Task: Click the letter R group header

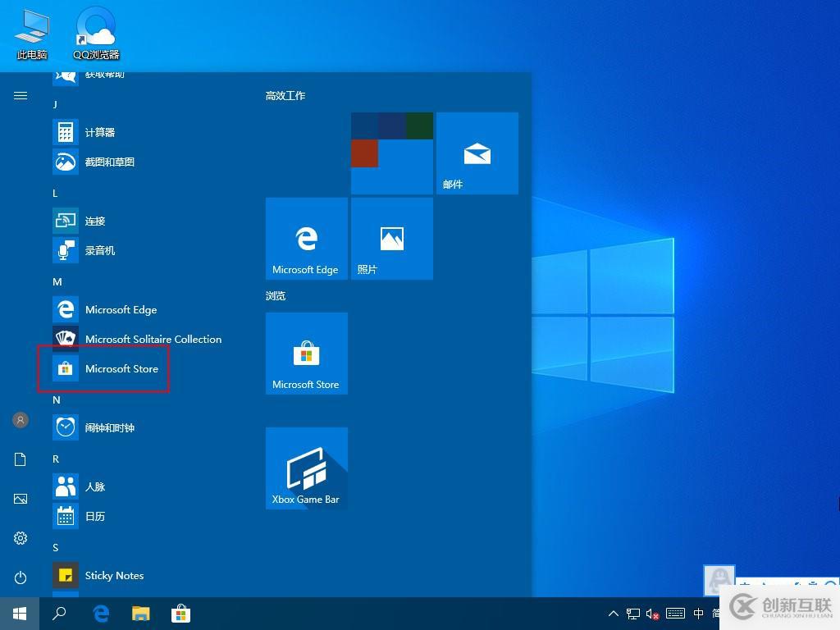Action: point(56,459)
